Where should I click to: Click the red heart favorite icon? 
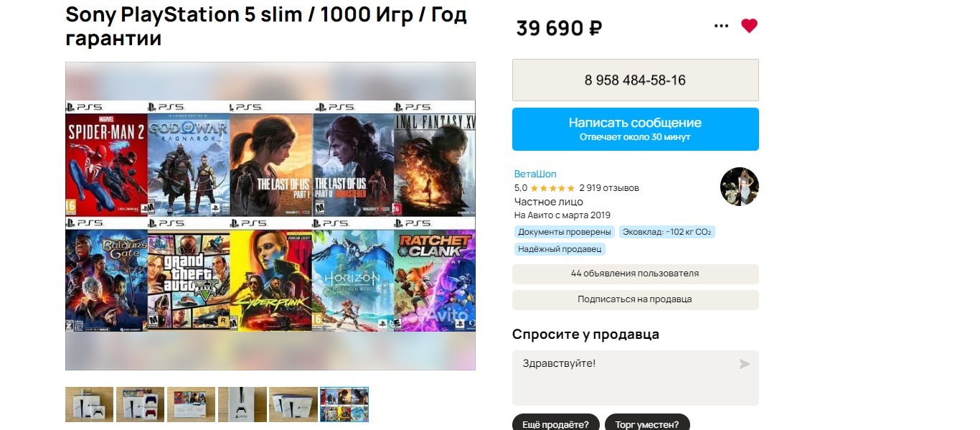[749, 26]
